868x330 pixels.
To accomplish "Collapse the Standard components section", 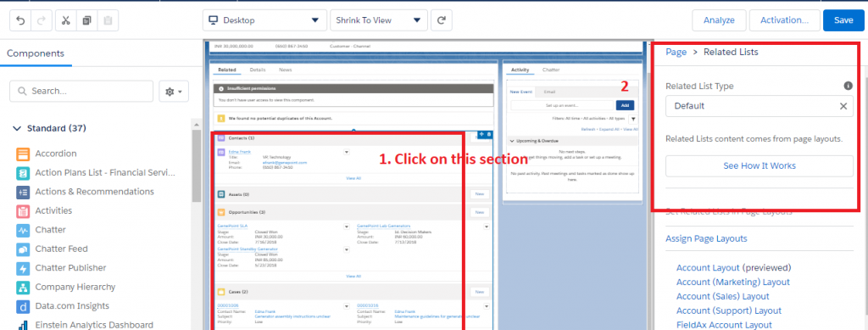I will click(x=16, y=128).
